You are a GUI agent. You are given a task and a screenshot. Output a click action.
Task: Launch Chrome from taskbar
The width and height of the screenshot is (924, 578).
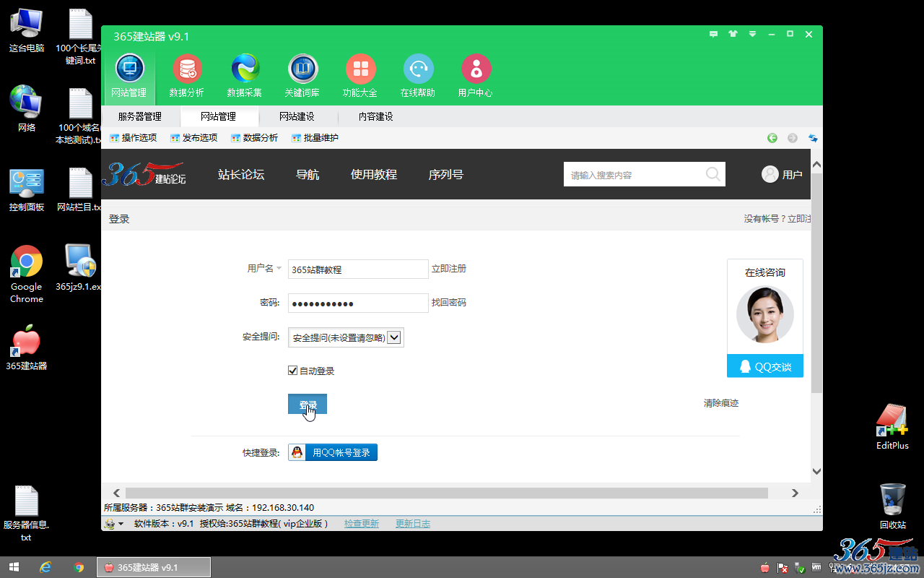(79, 567)
